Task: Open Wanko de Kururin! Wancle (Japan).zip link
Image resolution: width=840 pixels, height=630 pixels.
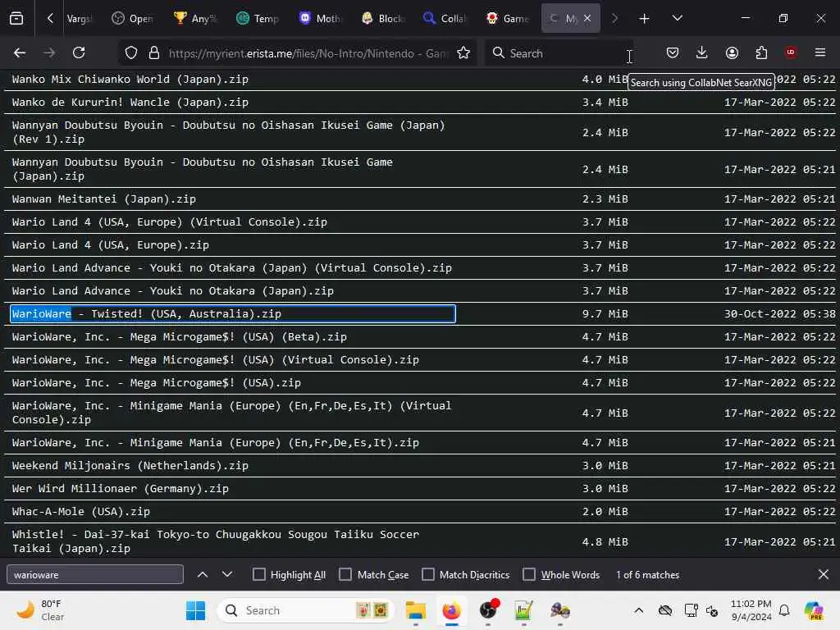Action: 130,102
